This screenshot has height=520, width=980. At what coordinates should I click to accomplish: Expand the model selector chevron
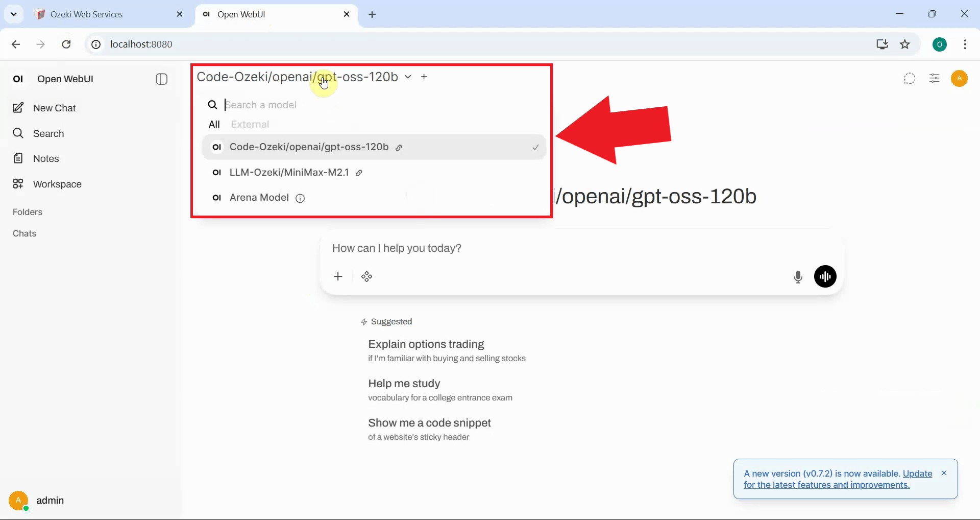tap(408, 77)
